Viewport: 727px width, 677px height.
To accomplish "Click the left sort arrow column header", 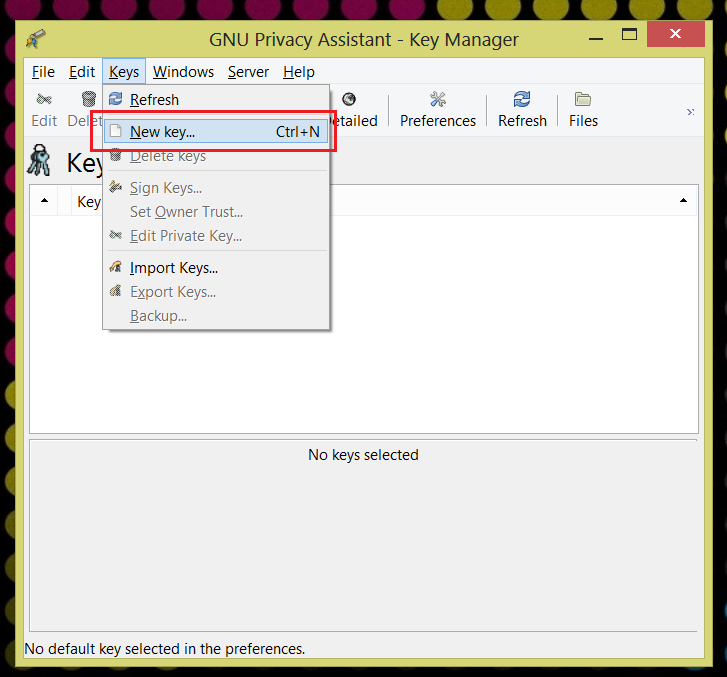I will point(44,201).
